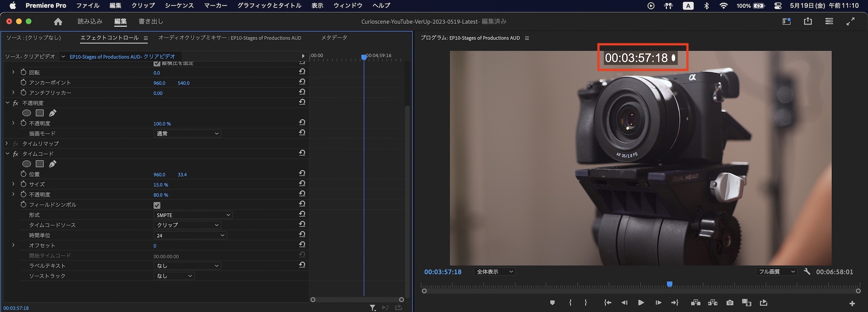868x312 pixels.
Task: Toggle animation stopwatch for アンカーポイント
Action: (x=23, y=82)
